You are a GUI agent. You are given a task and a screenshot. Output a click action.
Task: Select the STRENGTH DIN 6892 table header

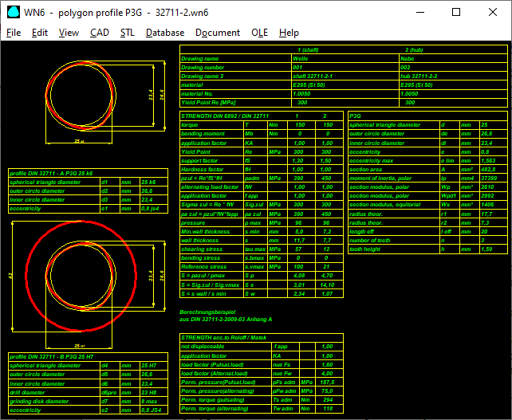[223, 116]
